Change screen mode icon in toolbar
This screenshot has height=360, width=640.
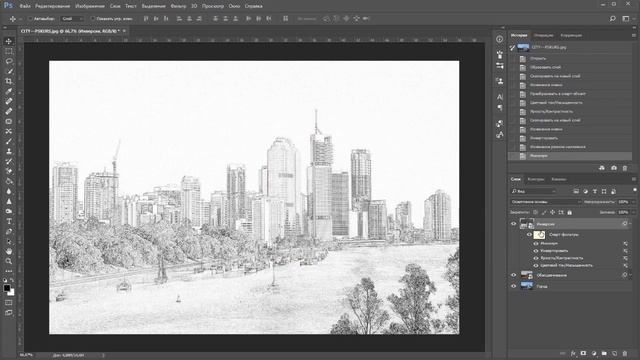[x=9, y=313]
